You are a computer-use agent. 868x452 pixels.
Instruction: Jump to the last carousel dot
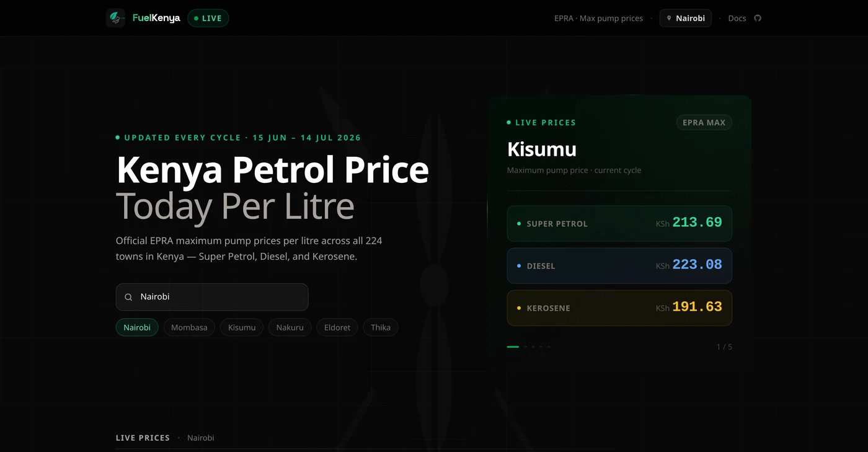(x=549, y=347)
